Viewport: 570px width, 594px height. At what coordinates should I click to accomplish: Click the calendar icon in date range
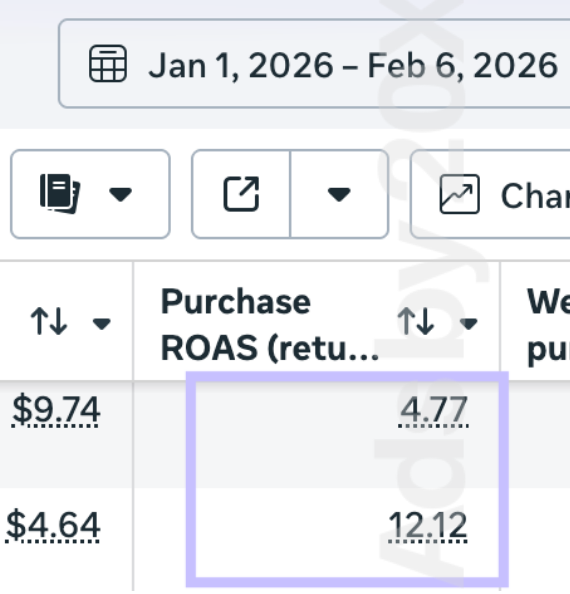coord(108,63)
